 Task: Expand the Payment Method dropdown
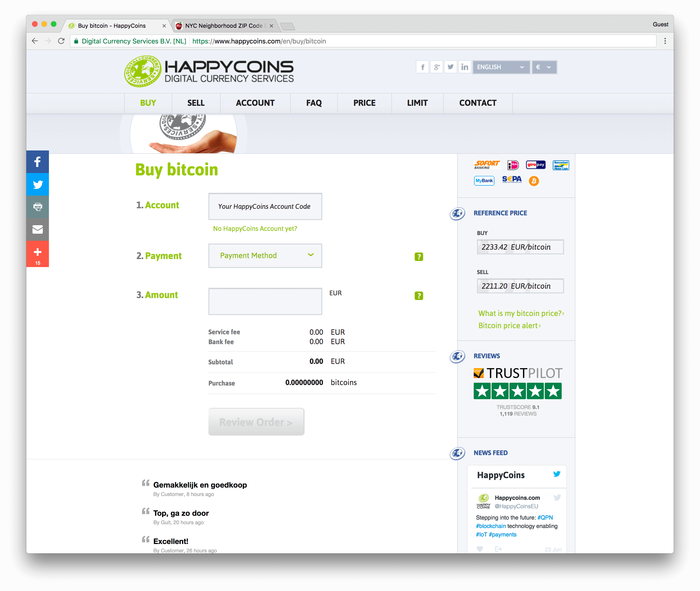click(265, 256)
